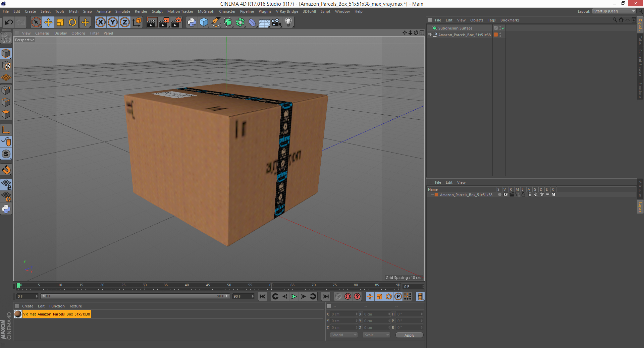Play animation forward
Screen dimensions: 644x348
(294, 296)
